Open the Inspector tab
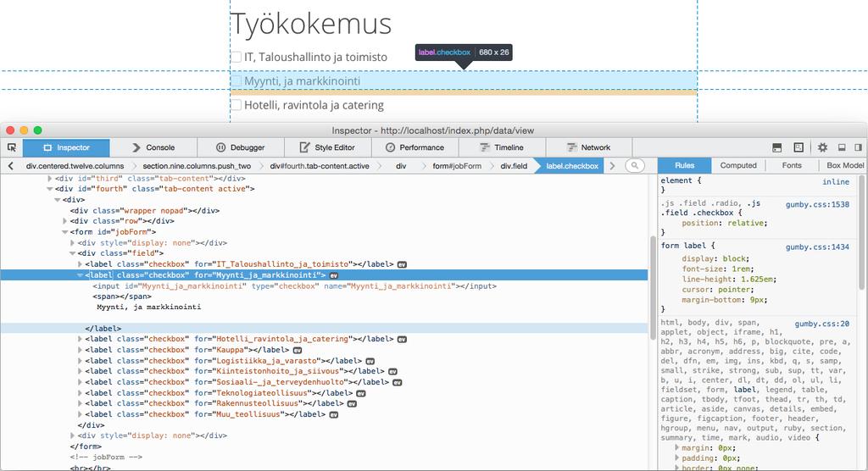Viewport: 868px width, 471px height. pyautogui.click(x=66, y=147)
